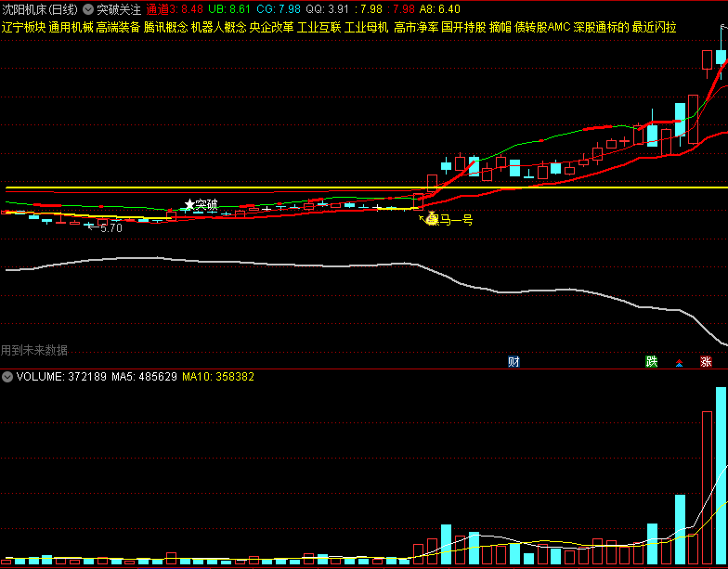This screenshot has width=728, height=569.
Task: Click the A8: 6.40 value
Action: click(x=440, y=9)
